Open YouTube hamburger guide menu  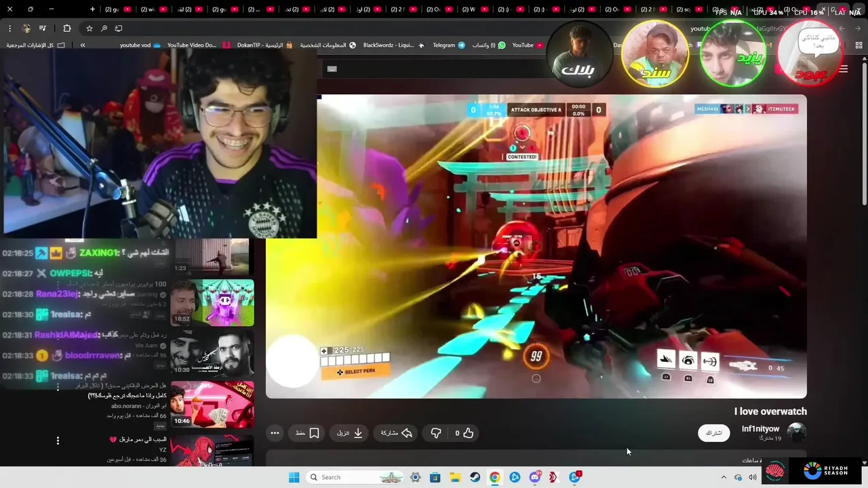tap(844, 68)
